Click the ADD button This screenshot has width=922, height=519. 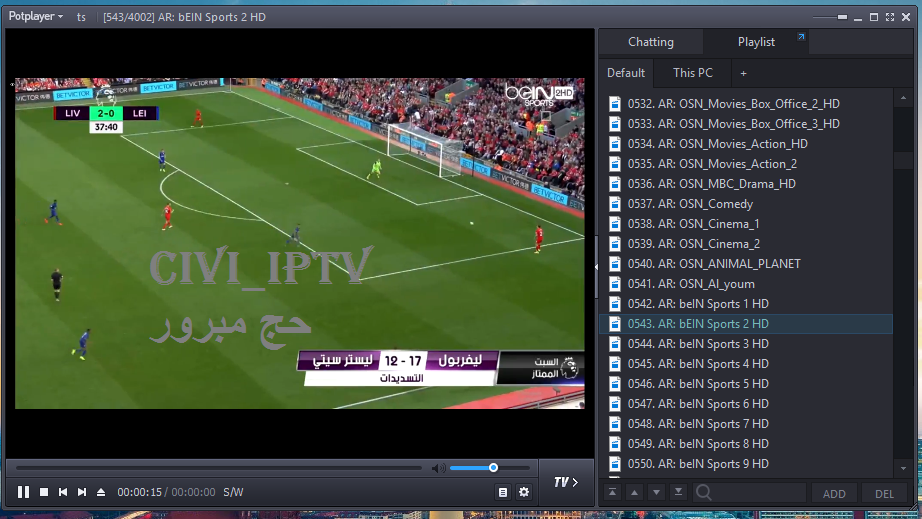click(x=834, y=493)
